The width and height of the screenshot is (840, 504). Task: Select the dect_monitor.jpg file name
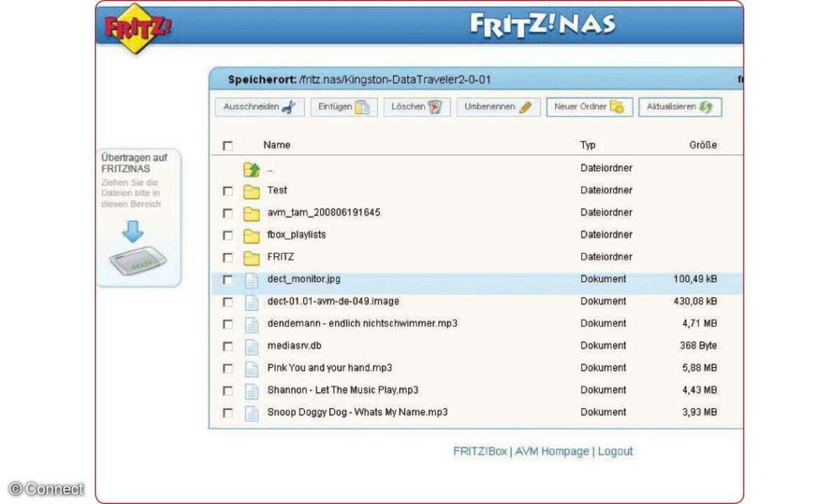click(x=304, y=279)
